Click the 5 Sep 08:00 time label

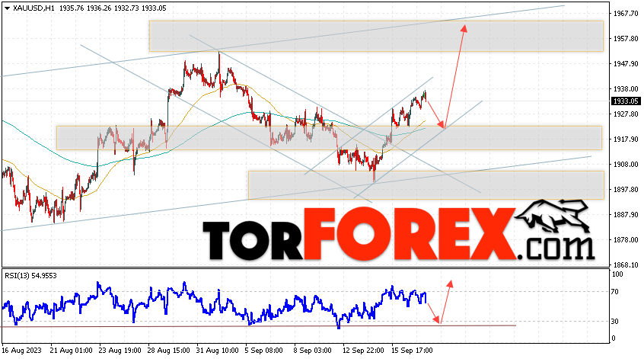(264, 351)
